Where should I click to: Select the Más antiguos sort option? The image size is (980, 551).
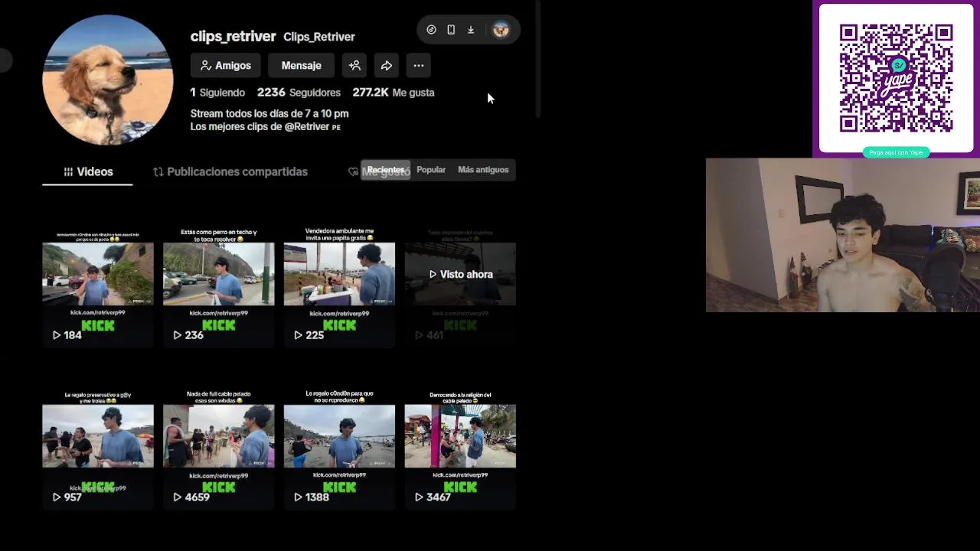point(483,170)
